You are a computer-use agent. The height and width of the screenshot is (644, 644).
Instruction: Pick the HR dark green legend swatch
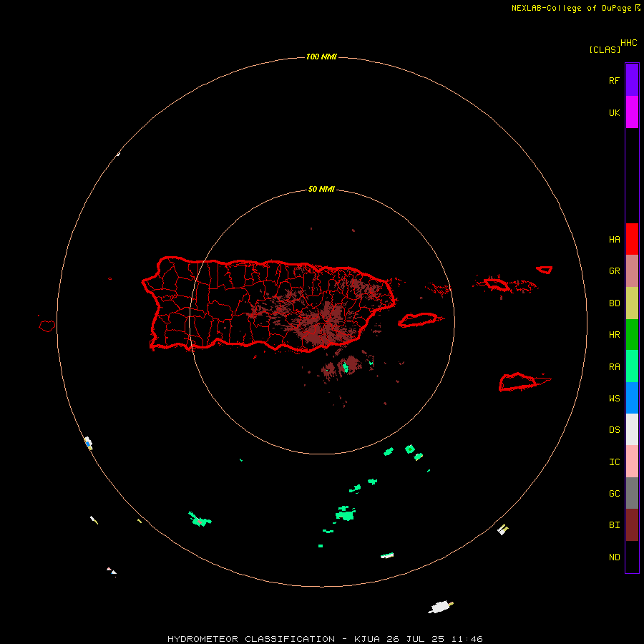(632, 335)
